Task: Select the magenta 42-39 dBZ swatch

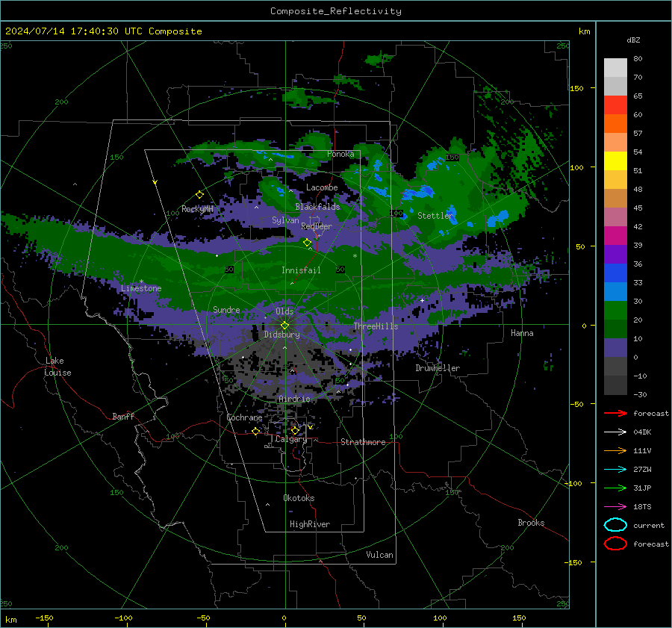Action: (x=615, y=235)
